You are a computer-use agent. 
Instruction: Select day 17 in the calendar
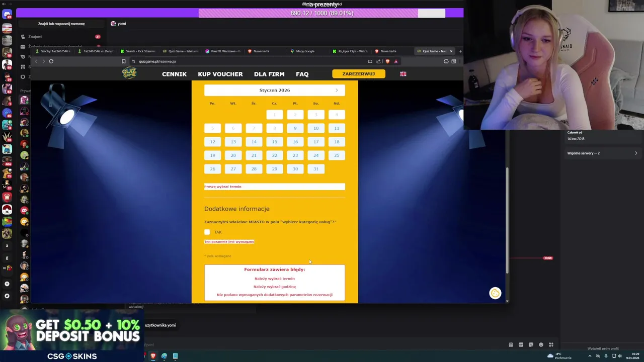(x=316, y=142)
